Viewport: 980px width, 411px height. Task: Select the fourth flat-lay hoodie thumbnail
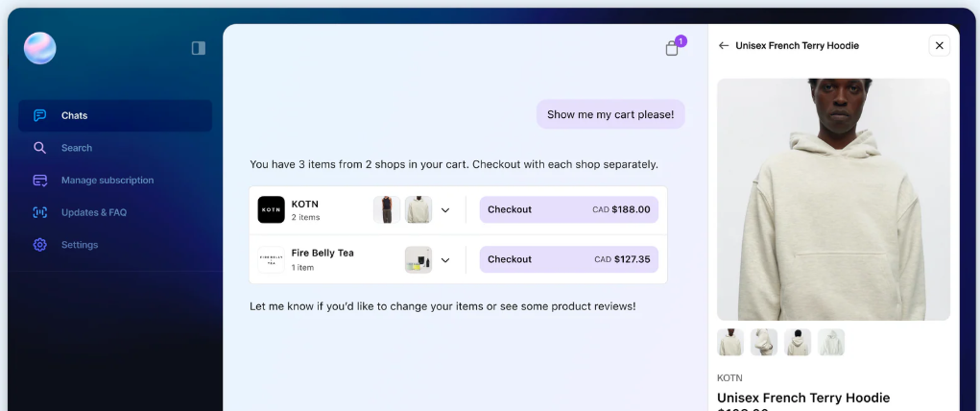coord(831,342)
